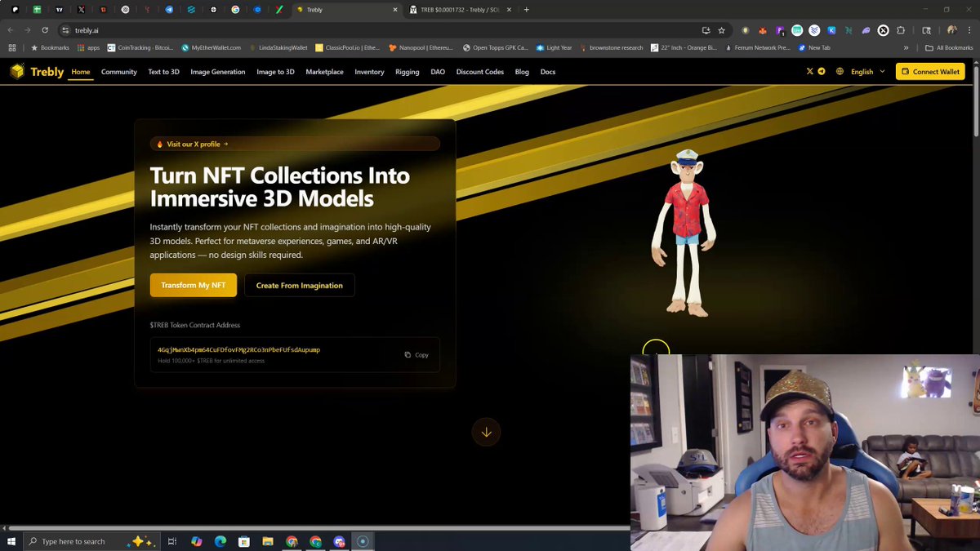Image resolution: width=980 pixels, height=551 pixels.
Task: Open the Telegram icon in site header
Action: (x=822, y=72)
